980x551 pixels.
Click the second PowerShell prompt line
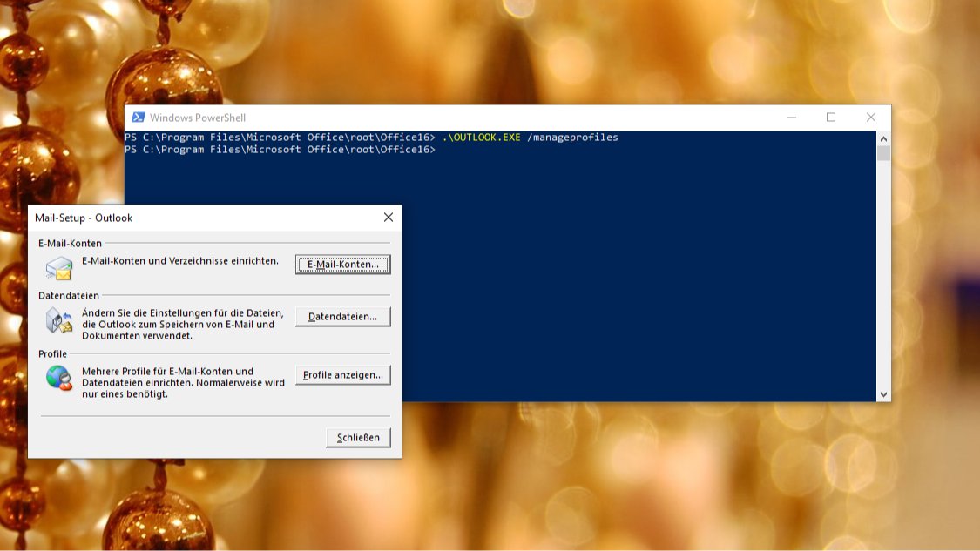(x=280, y=150)
